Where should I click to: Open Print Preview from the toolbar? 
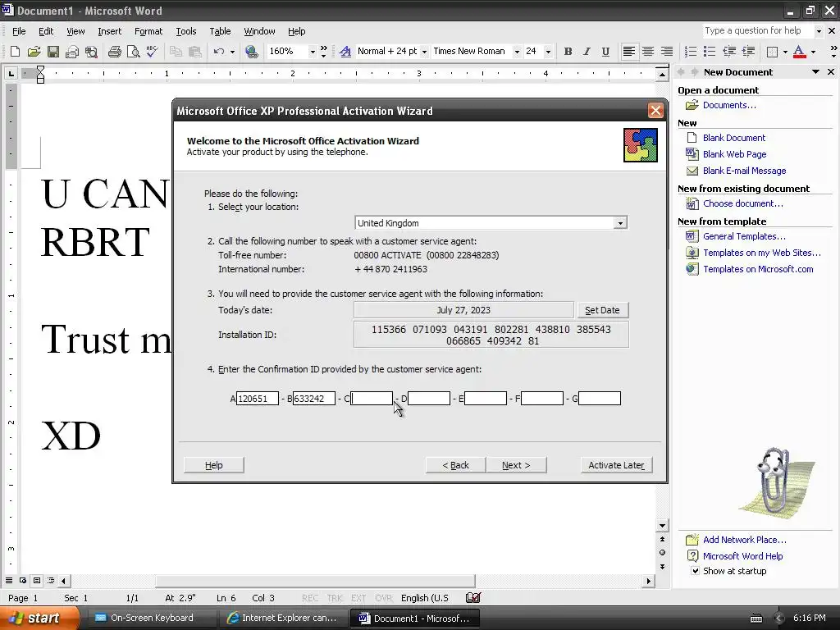coord(134,52)
